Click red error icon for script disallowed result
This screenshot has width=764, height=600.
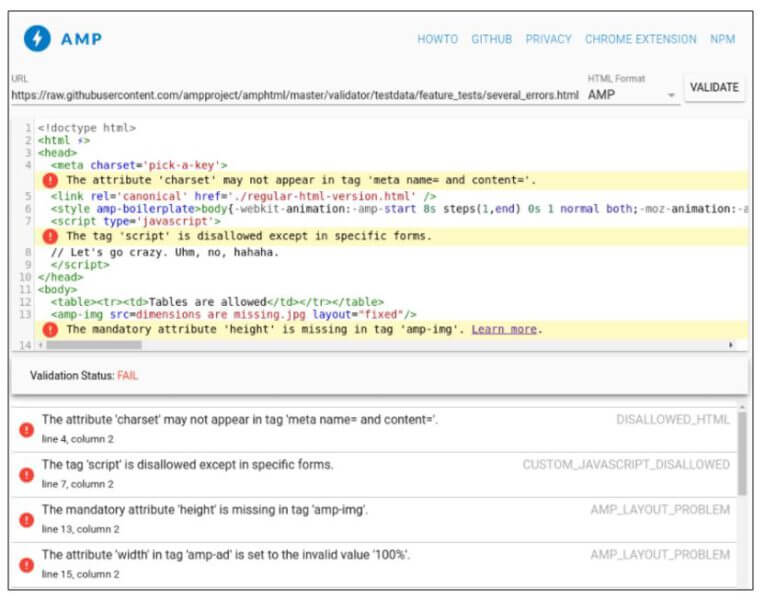26,474
